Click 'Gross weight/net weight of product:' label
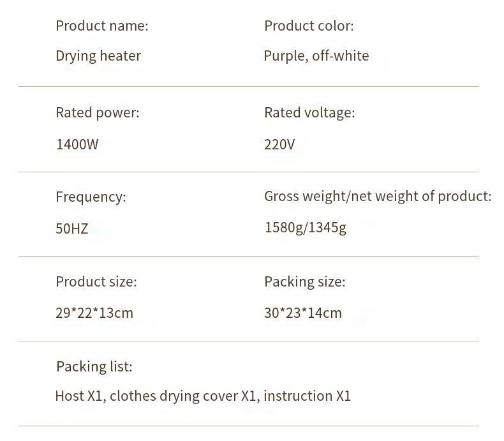 point(378,197)
